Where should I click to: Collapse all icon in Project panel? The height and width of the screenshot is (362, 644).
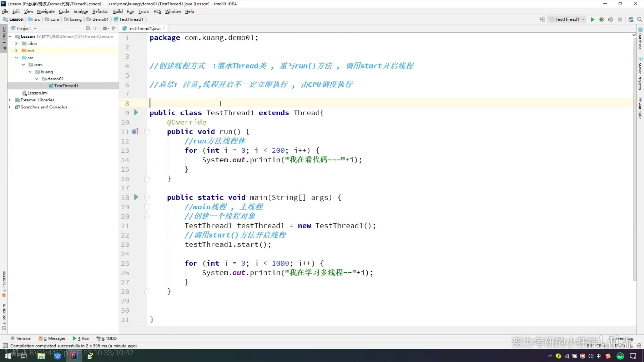(95, 28)
